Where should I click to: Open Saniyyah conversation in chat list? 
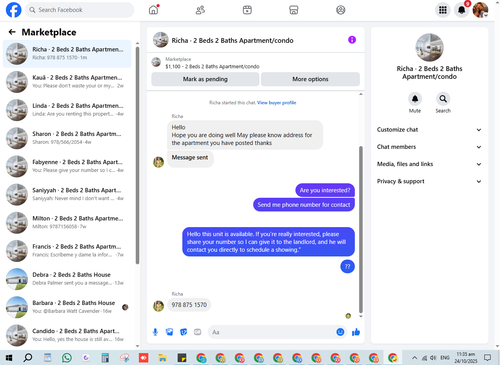67,194
